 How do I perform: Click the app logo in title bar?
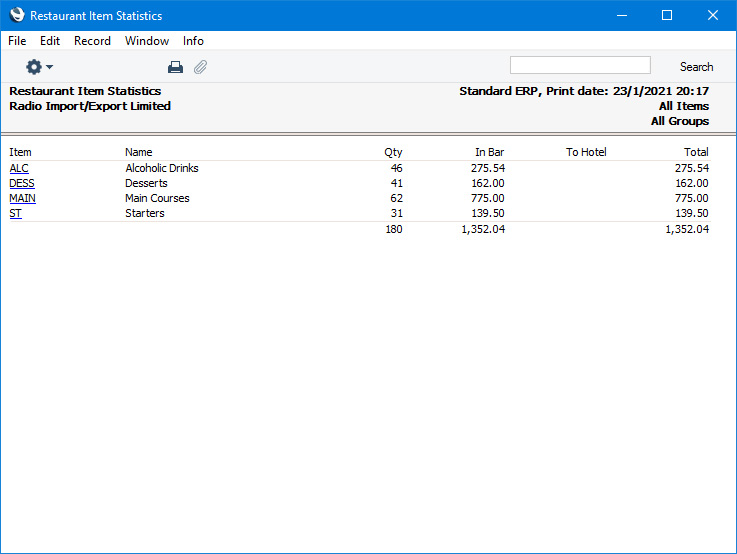(x=17, y=15)
